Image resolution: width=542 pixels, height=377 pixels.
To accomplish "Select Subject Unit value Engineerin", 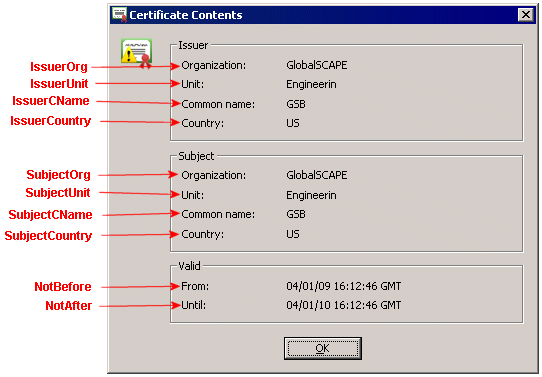I will (311, 195).
